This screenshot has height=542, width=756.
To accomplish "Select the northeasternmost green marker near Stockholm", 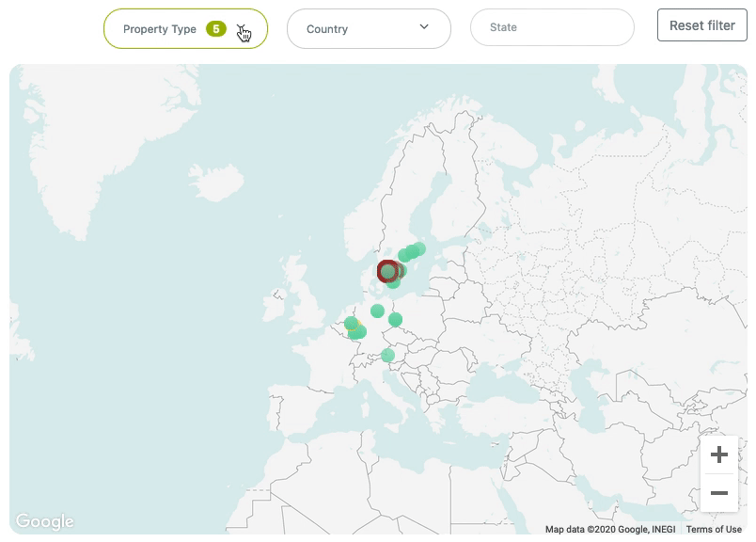I will (x=418, y=248).
